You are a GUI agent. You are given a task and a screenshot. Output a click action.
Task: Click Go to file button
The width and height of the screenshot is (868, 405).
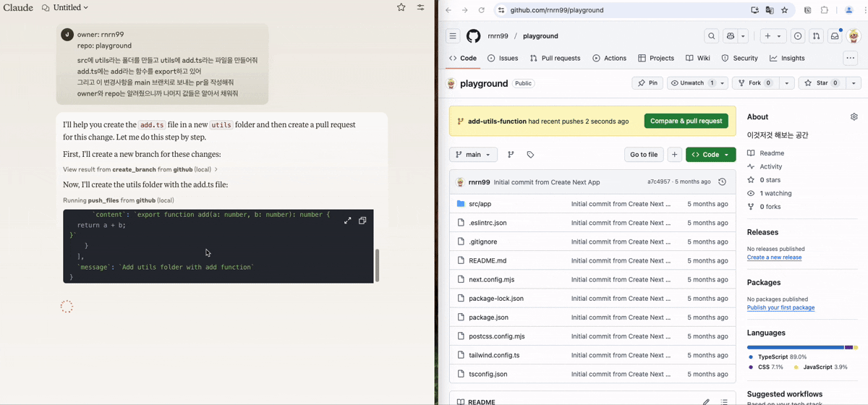coord(644,155)
